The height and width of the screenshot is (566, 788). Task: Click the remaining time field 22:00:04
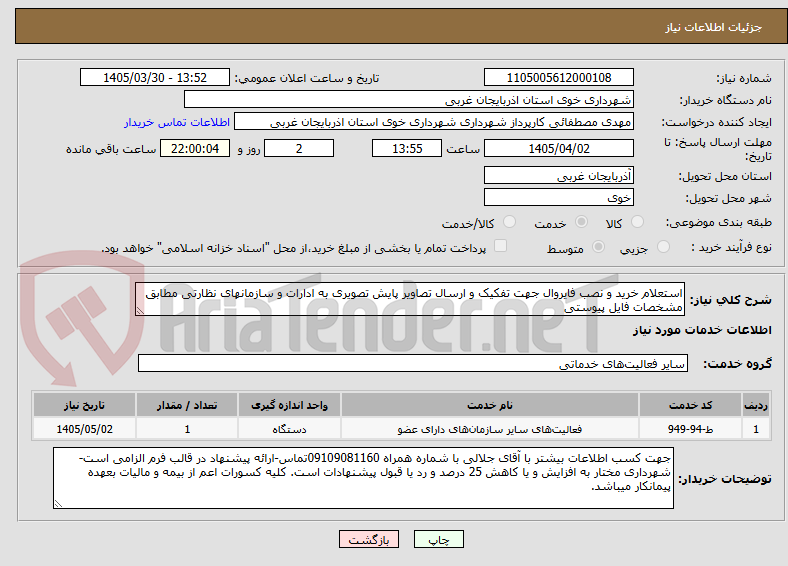pyautogui.click(x=195, y=148)
